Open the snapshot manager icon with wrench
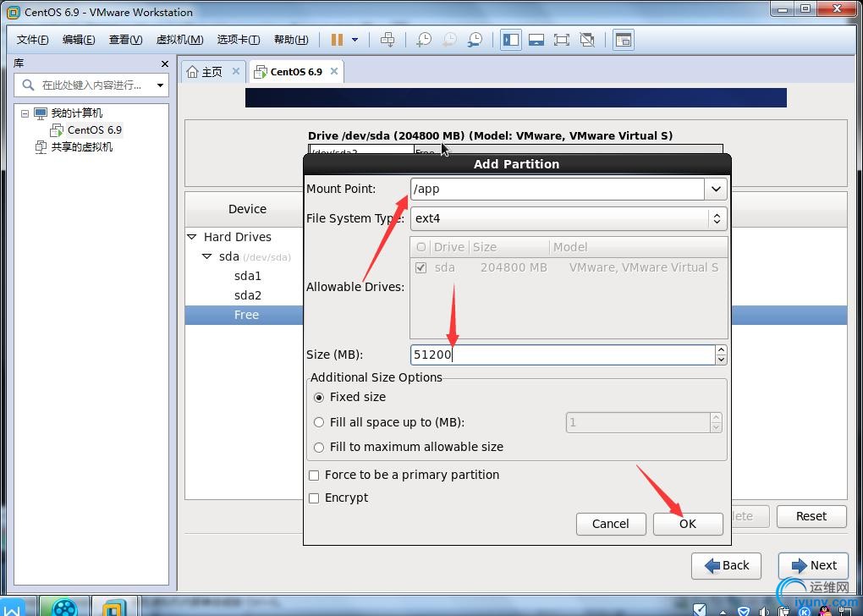 click(475, 40)
